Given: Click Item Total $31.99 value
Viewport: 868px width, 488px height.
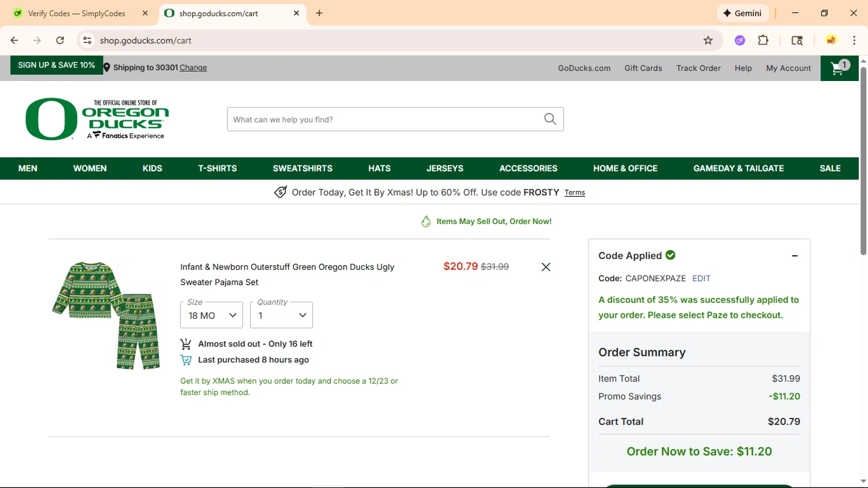Looking at the screenshot, I should point(786,379).
